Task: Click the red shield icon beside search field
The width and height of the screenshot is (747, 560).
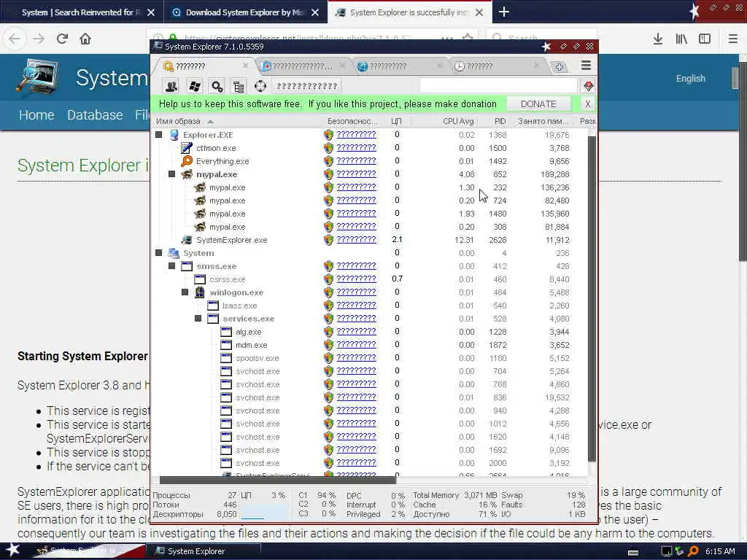Action: click(589, 86)
